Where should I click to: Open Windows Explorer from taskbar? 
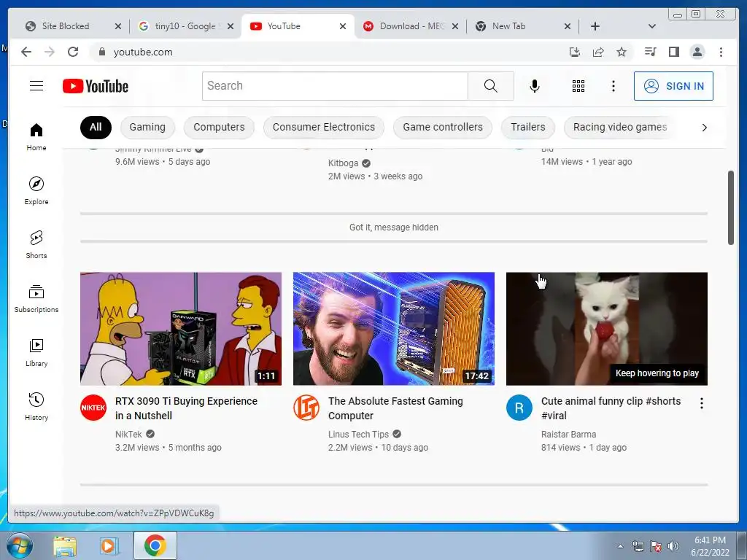pos(65,545)
